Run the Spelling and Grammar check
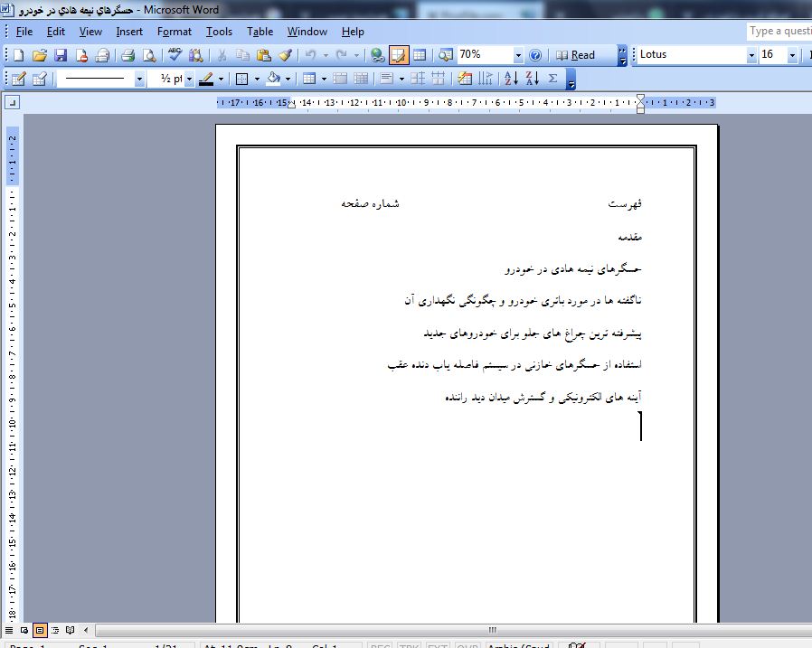Screen dimensions: 812x648 (175, 55)
